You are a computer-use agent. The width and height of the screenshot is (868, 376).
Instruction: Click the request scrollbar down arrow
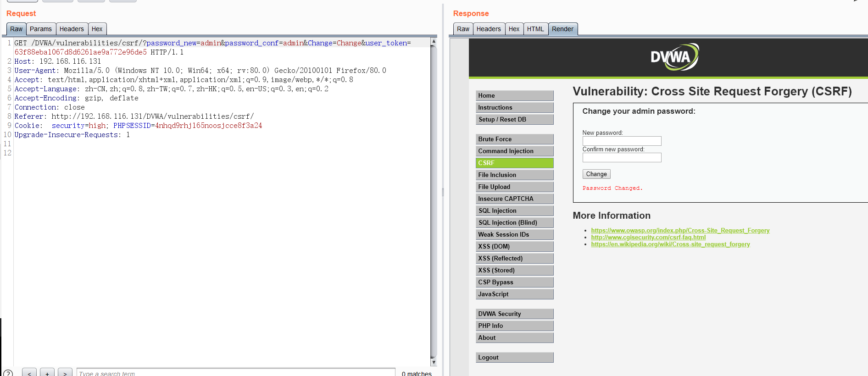pyautogui.click(x=434, y=362)
